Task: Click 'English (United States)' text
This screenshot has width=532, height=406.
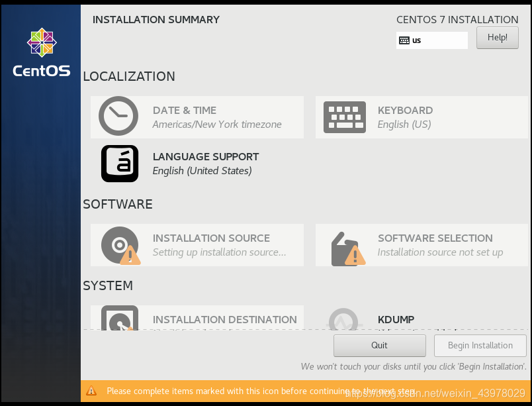Action: tap(202, 171)
